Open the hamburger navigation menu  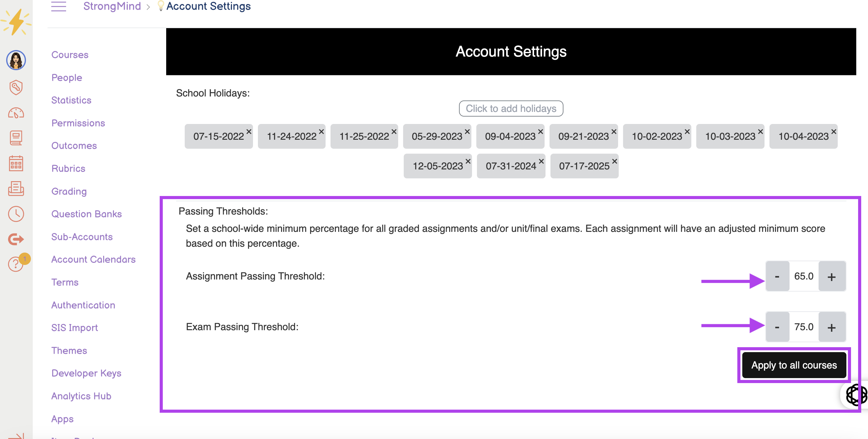[x=58, y=6]
